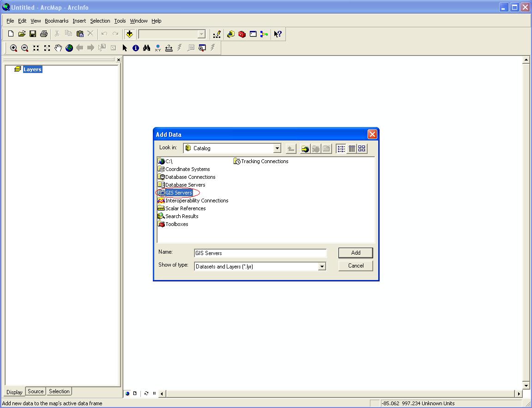Image resolution: width=532 pixels, height=408 pixels.
Task: Click the Paste clipboard icon
Action: click(x=80, y=34)
